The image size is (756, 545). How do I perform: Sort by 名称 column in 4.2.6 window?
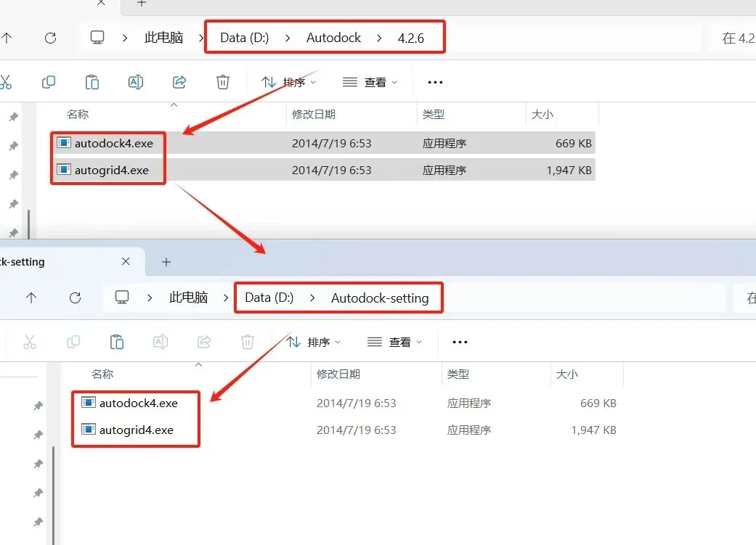(x=78, y=114)
